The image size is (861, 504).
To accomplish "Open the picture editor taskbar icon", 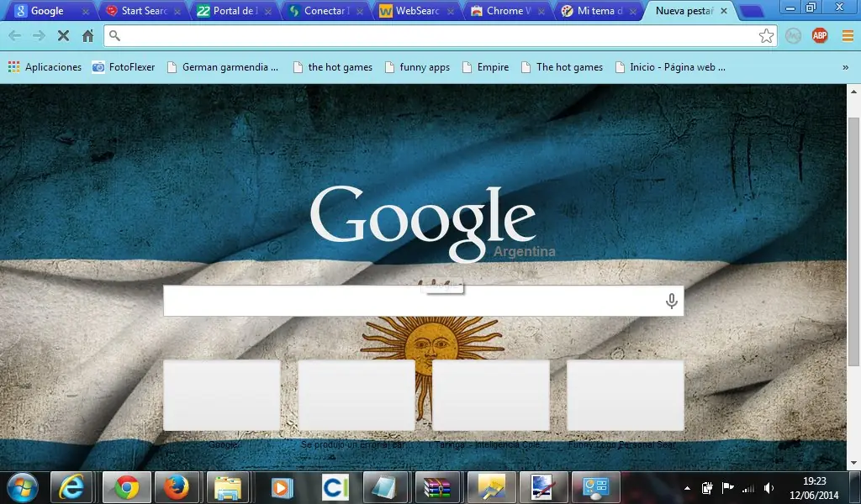I will tap(543, 487).
